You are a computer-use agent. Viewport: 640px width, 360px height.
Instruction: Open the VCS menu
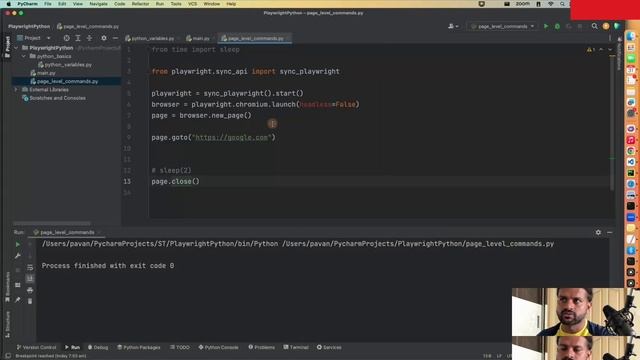tap(192, 4)
